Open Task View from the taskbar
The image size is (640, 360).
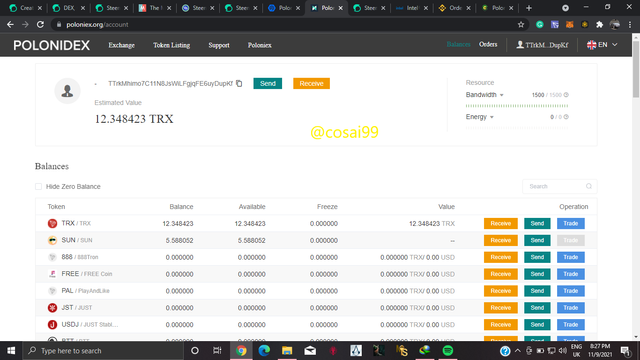coord(217,351)
